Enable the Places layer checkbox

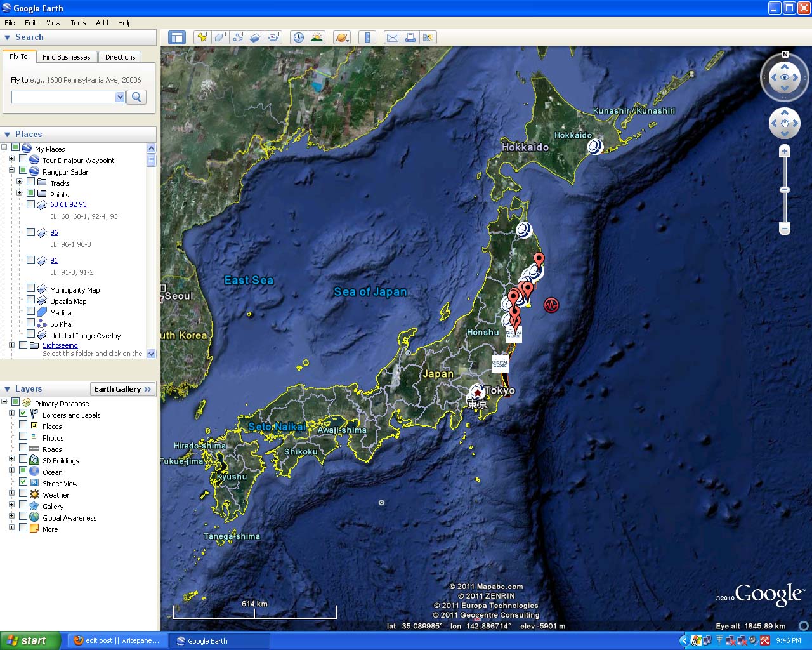click(23, 425)
